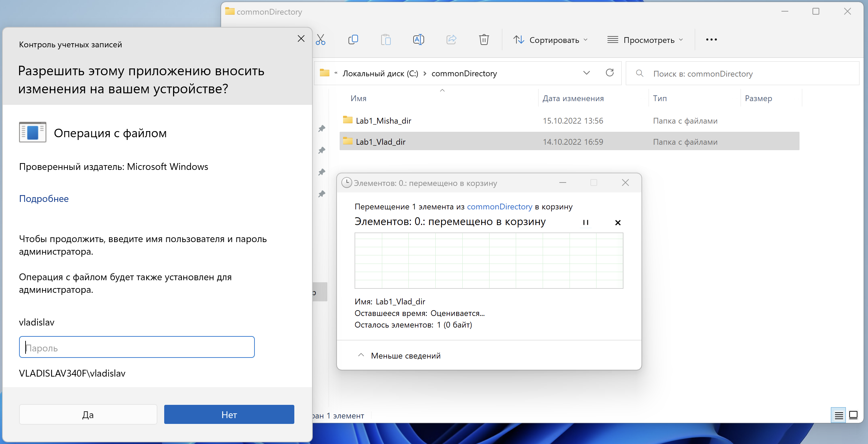Open the Подробнее link
This screenshot has height=444, width=868.
point(44,199)
